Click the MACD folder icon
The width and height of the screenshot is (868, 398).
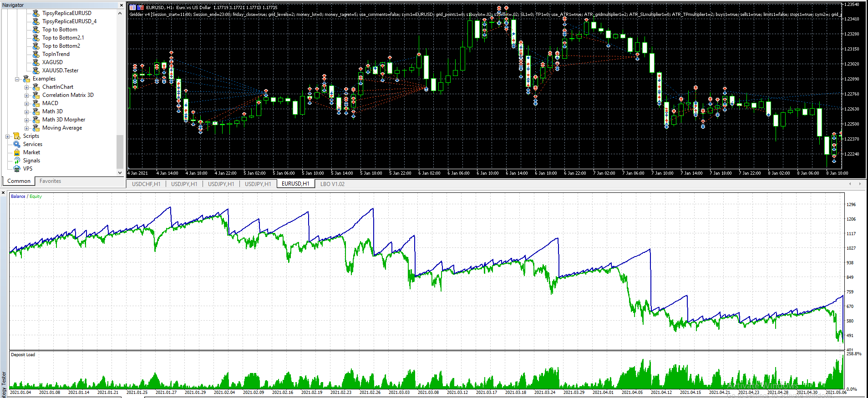click(x=36, y=103)
